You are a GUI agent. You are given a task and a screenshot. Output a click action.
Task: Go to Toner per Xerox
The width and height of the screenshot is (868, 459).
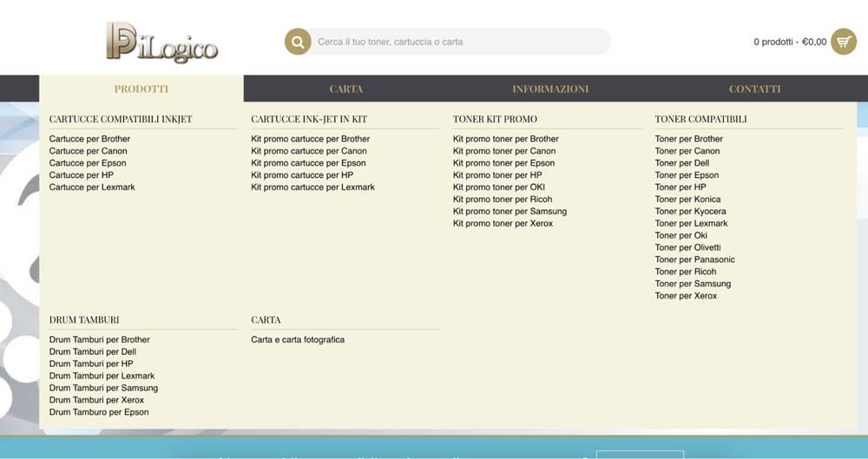coord(686,296)
